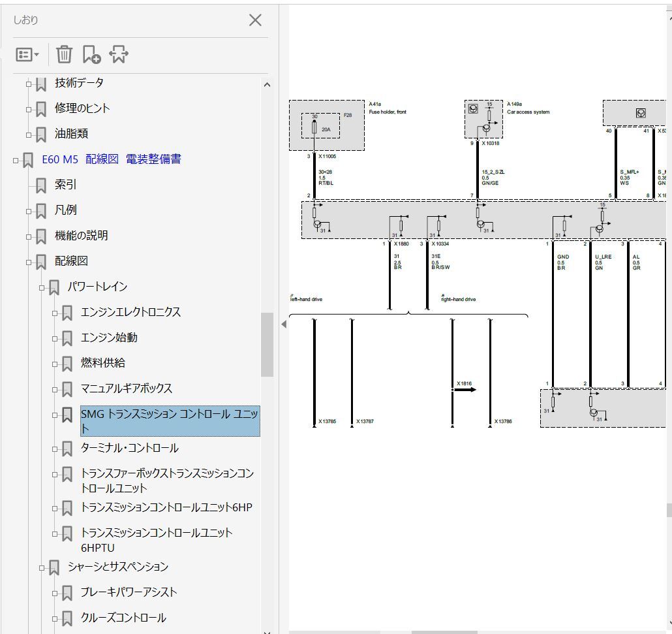The height and width of the screenshot is (634, 672).
Task: Add a new bookmark
Action: pos(92,54)
